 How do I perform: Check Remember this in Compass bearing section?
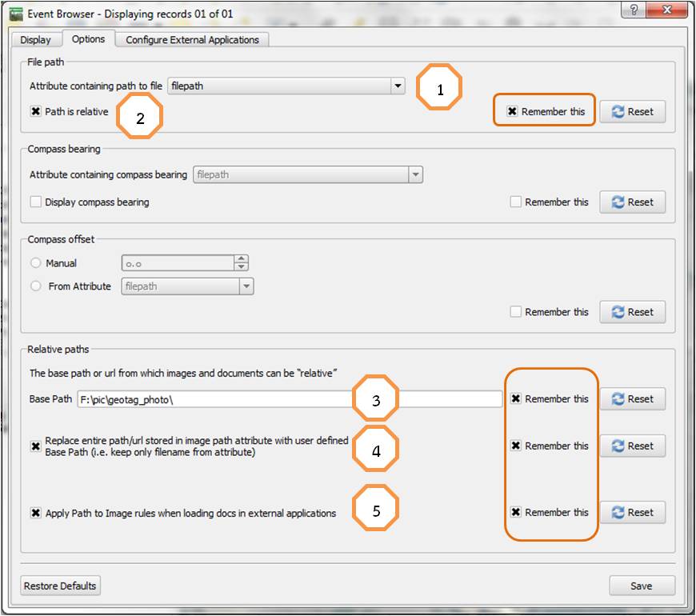click(515, 202)
